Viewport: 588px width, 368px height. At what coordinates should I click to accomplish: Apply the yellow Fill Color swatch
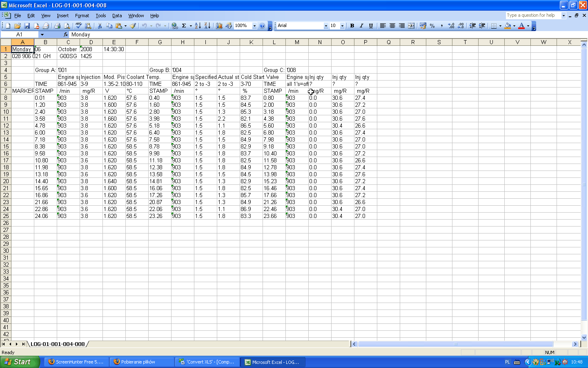click(x=508, y=26)
